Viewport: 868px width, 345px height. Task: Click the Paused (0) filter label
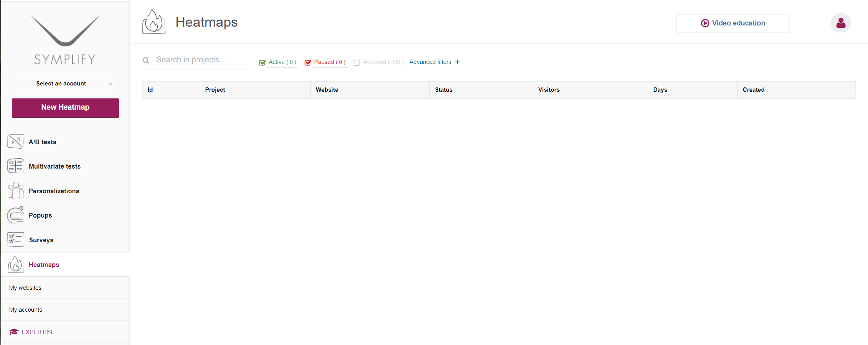(x=330, y=62)
